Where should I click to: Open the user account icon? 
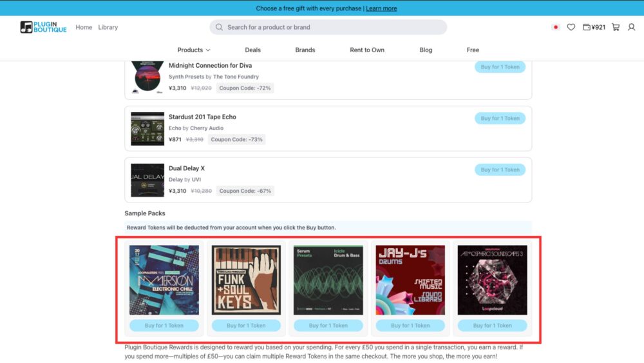631,27
